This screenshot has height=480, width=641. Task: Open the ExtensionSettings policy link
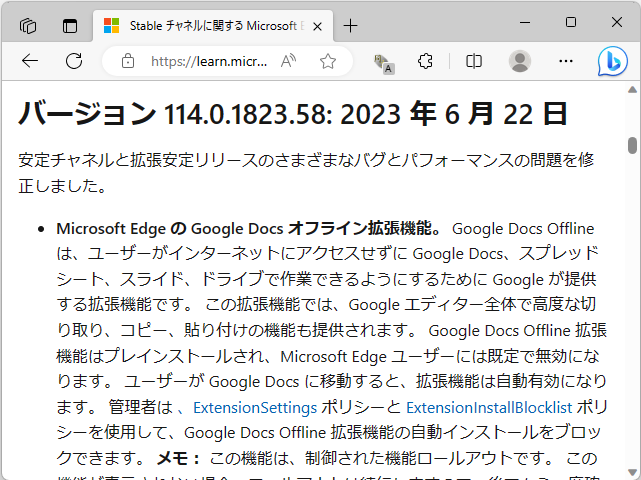tap(255, 408)
